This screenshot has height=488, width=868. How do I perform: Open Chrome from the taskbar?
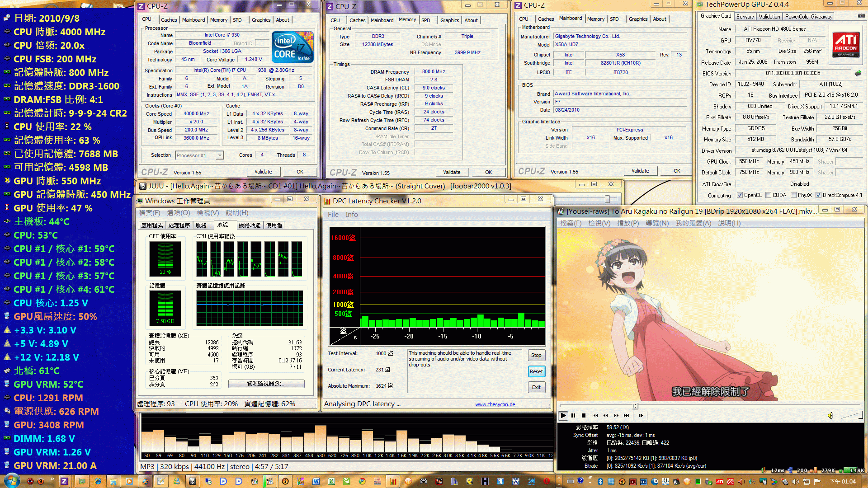coord(362,481)
